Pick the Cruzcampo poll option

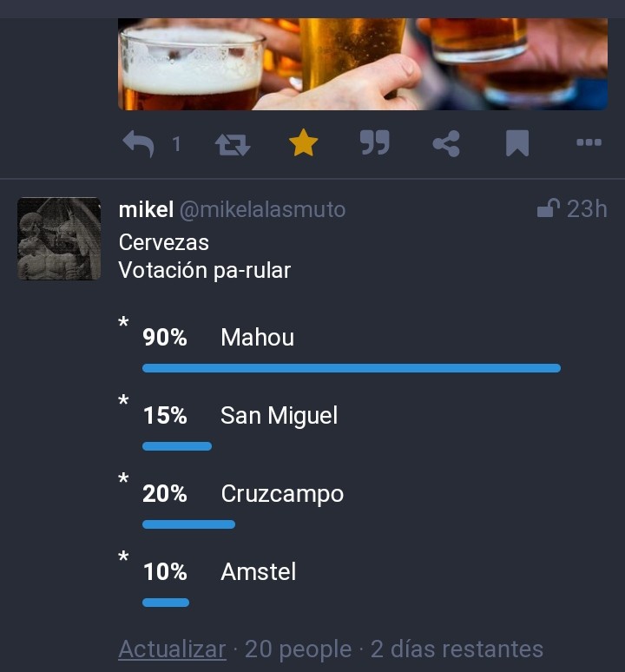pyautogui.click(x=282, y=493)
